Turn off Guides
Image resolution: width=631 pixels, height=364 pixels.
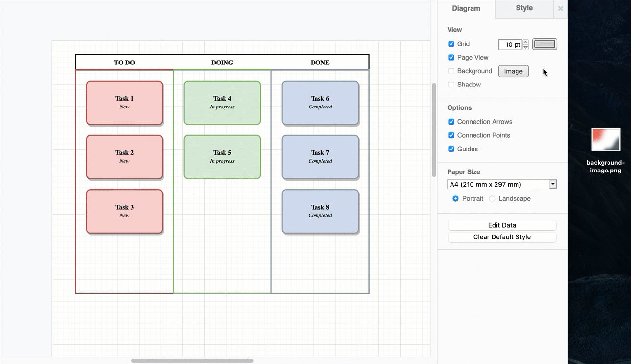click(x=451, y=149)
